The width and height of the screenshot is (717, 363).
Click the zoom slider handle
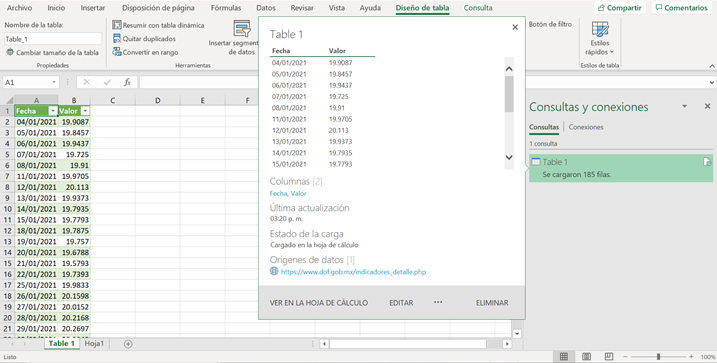pyautogui.click(x=658, y=357)
